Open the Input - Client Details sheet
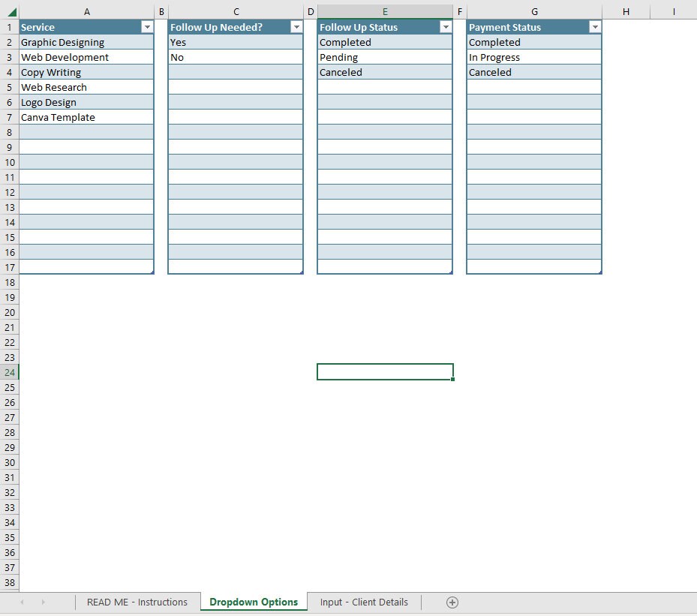This screenshot has width=697, height=616. [364, 602]
